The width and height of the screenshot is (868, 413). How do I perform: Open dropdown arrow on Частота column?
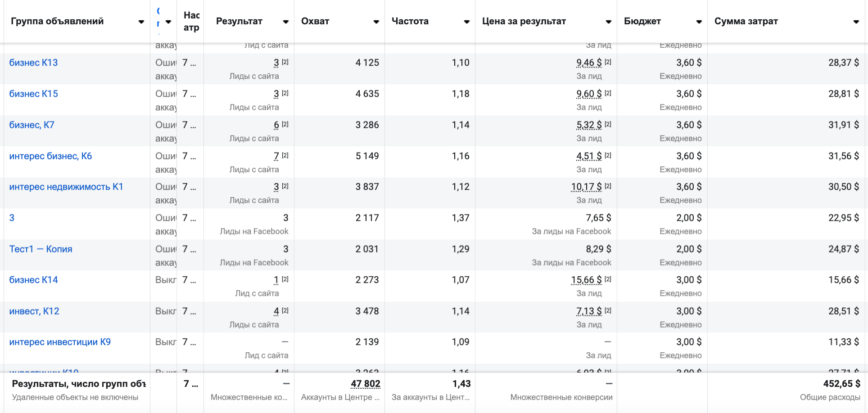(466, 22)
